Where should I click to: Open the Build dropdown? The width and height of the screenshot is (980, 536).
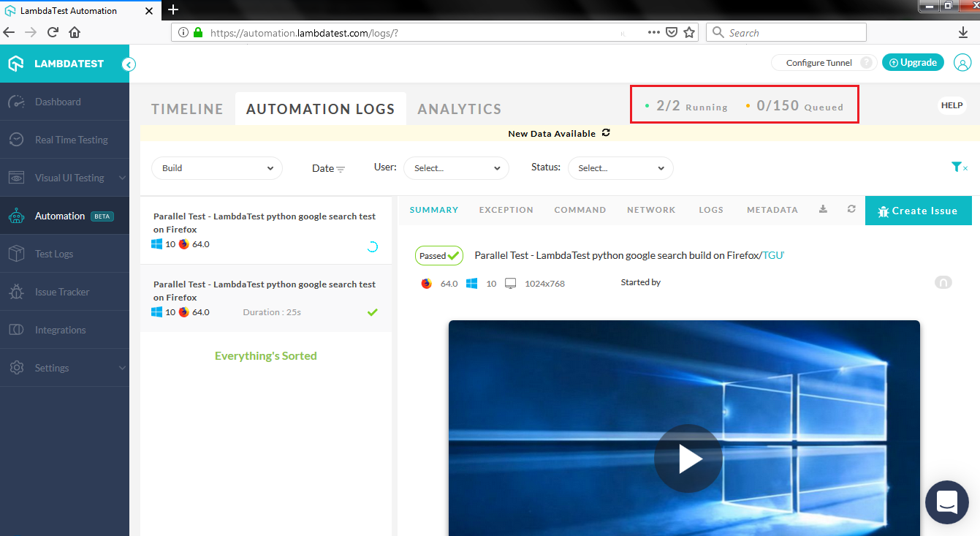point(217,168)
